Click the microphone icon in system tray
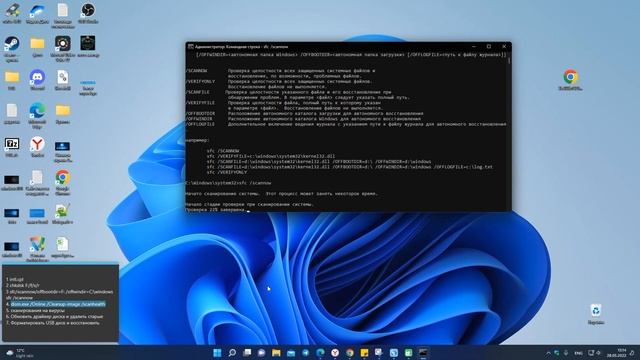Image resolution: width=640 pixels, height=360 pixels. (566, 353)
